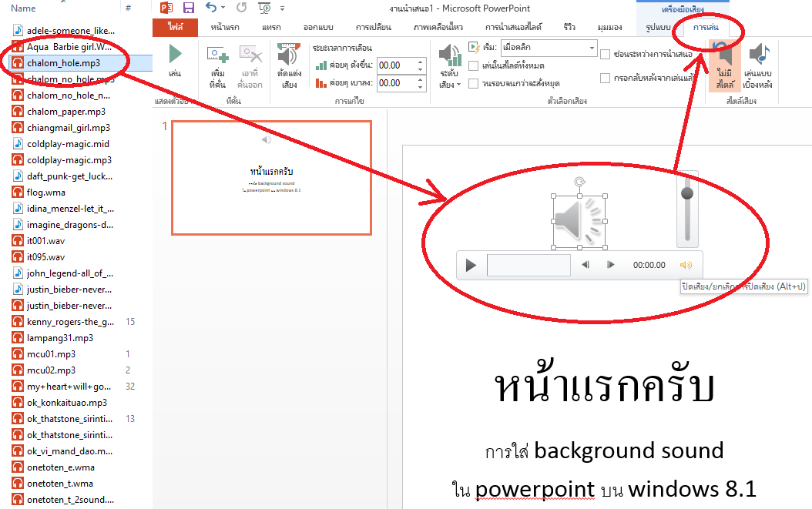Screen dimensions: 812x509
Task: Apply the ไม่มีสไตล์ no-style audio option
Action: pyautogui.click(x=725, y=65)
